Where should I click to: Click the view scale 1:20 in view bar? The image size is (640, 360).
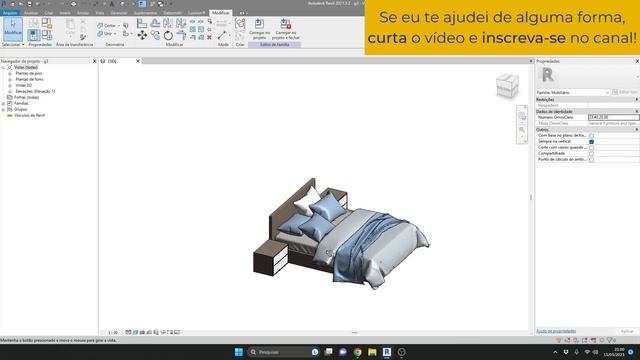(x=113, y=333)
